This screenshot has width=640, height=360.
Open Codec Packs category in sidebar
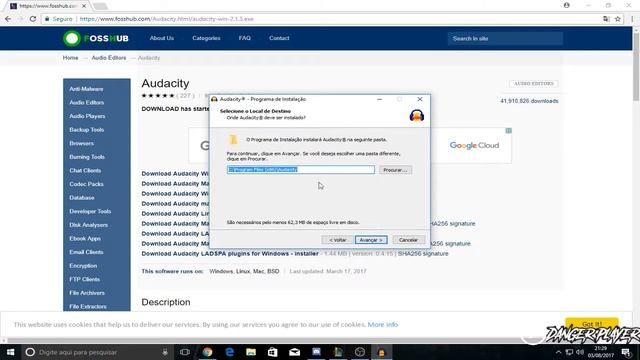86,184
